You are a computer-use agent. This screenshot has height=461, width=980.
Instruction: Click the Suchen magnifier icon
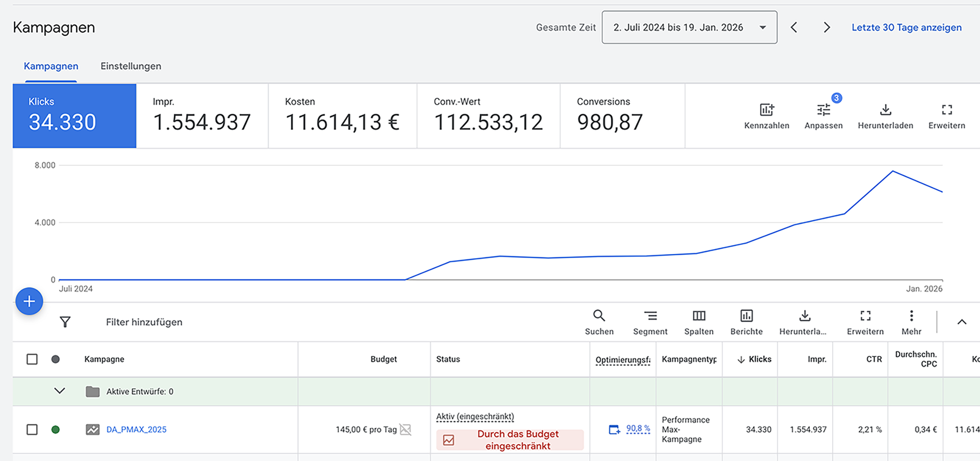click(599, 316)
